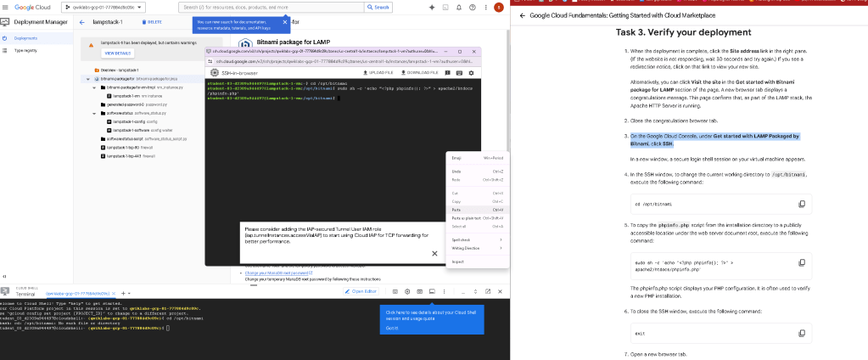
Task: Open the top bar three-dot settings menu
Action: (485, 7)
